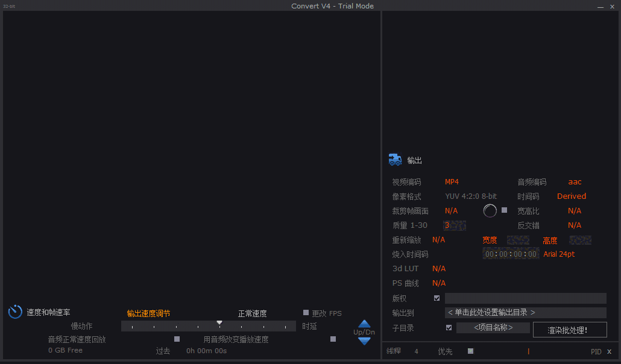This screenshot has height=364, width=621.
Task: Toggle the 音频正常速度回放 checkbox
Action: click(177, 339)
